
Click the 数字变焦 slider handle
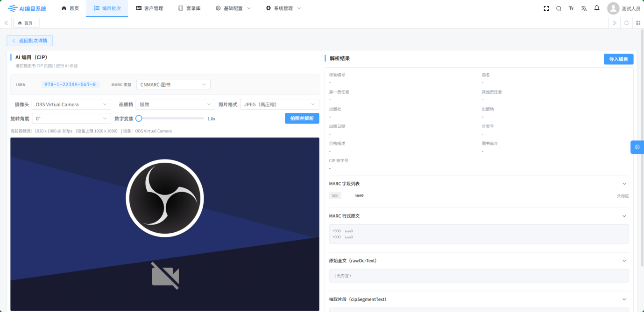tap(139, 118)
